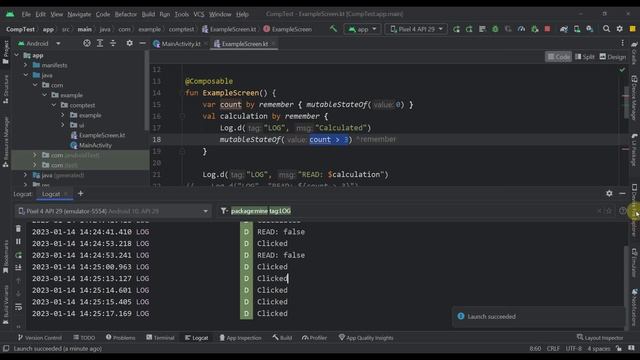
Task: Open Pixel 4 API 29 device dropdown
Action: (416, 29)
